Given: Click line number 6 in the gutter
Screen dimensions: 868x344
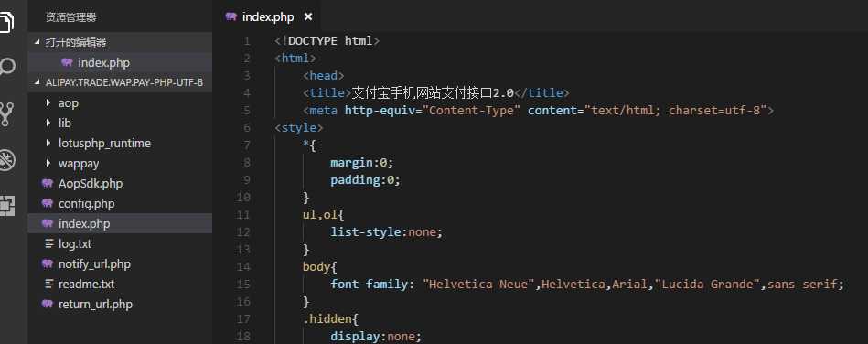Looking at the screenshot, I should pyautogui.click(x=247, y=128).
